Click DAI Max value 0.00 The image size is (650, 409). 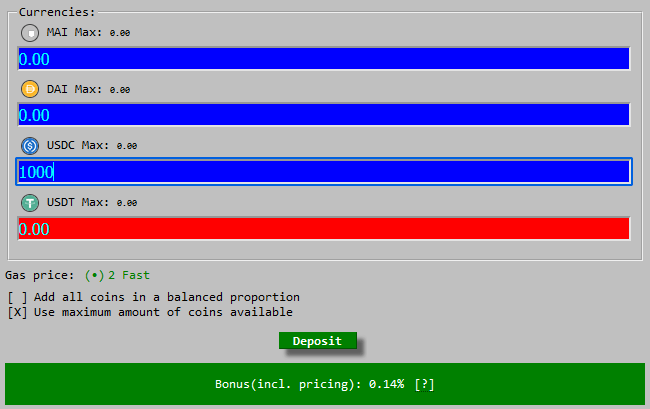click(120, 90)
